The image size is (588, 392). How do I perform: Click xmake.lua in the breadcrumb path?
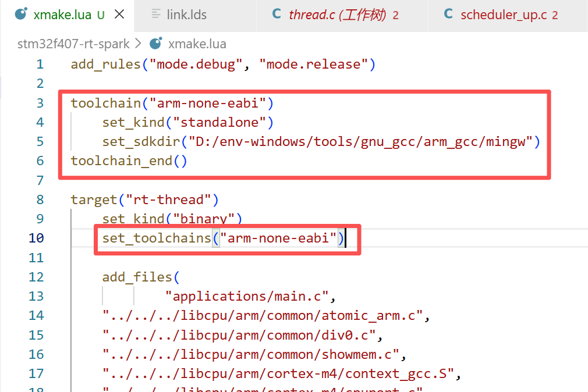[x=197, y=44]
